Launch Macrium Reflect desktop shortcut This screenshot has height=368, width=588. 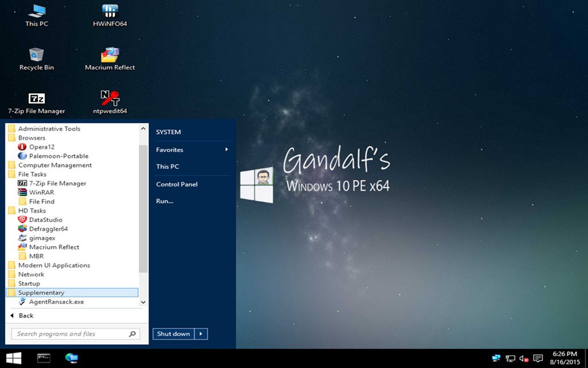coord(110,59)
